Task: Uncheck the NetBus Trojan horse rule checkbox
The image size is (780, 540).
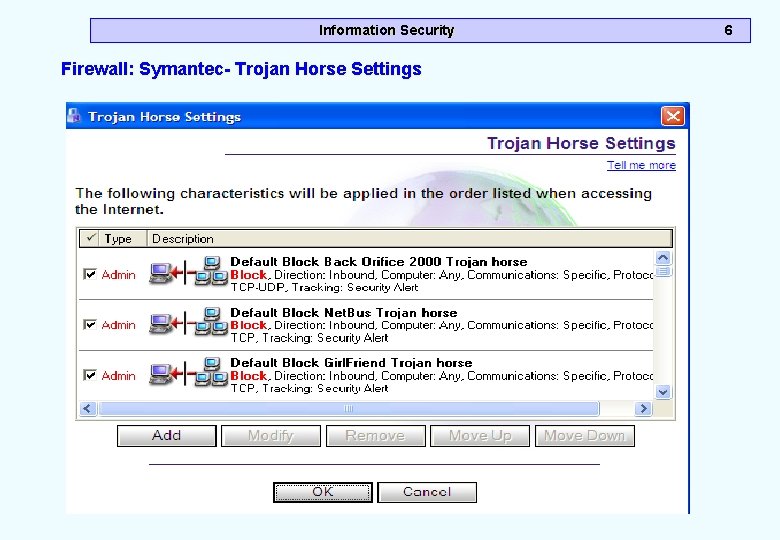Action: (90, 325)
